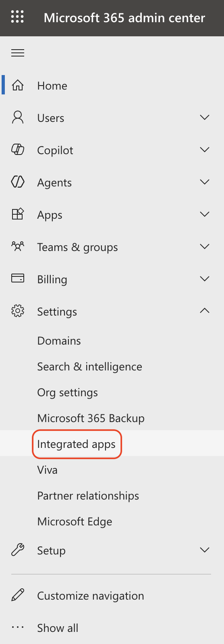
Task: Open Org settings
Action: point(67,393)
